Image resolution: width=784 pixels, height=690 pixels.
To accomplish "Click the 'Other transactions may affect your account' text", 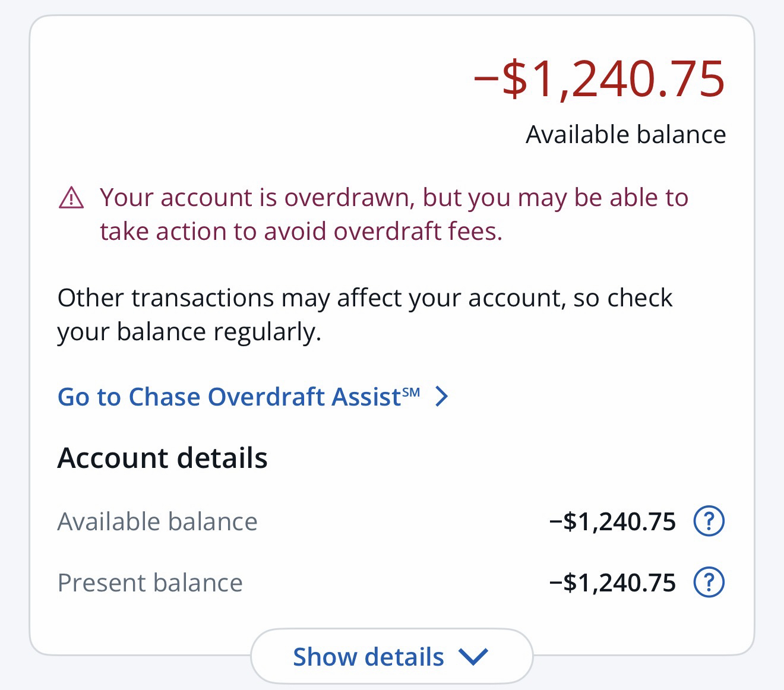I will pos(365,297).
